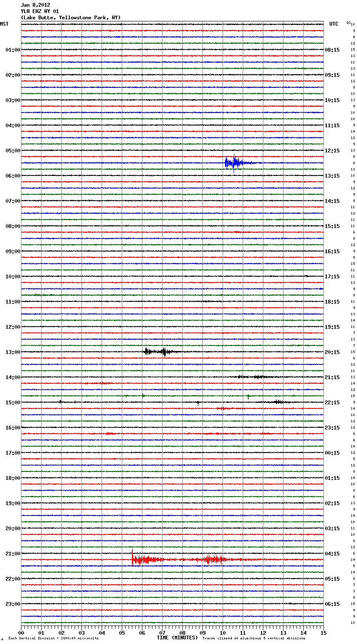
Task: Click the 02:15 UTC label
Action: (332, 503)
